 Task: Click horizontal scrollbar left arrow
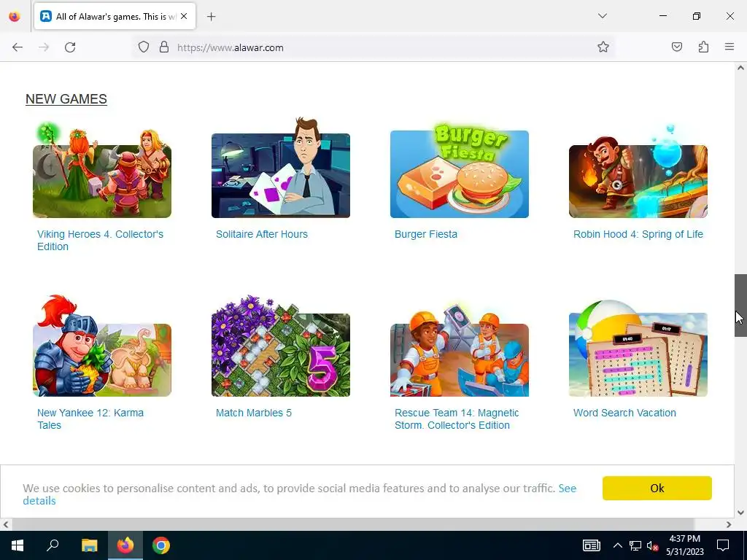pyautogui.click(x=6, y=524)
